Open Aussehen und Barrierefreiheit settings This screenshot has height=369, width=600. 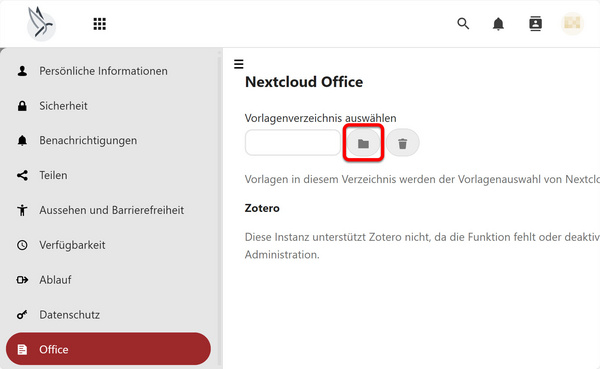[x=109, y=210]
